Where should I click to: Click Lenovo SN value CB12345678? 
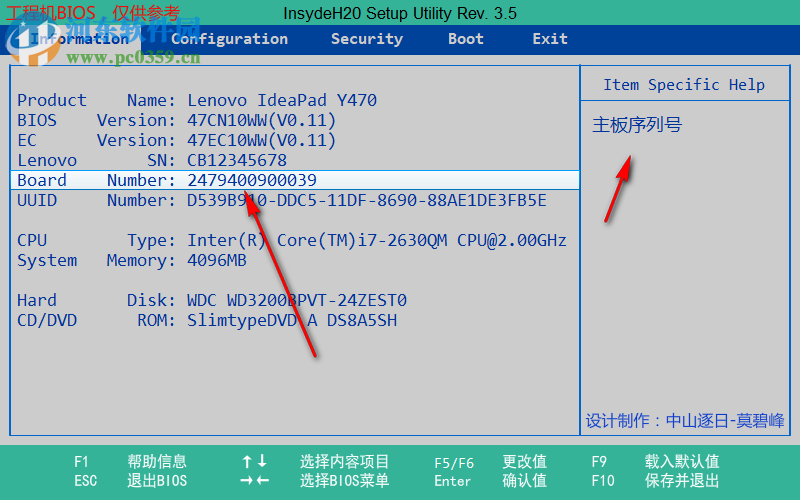coord(237,160)
